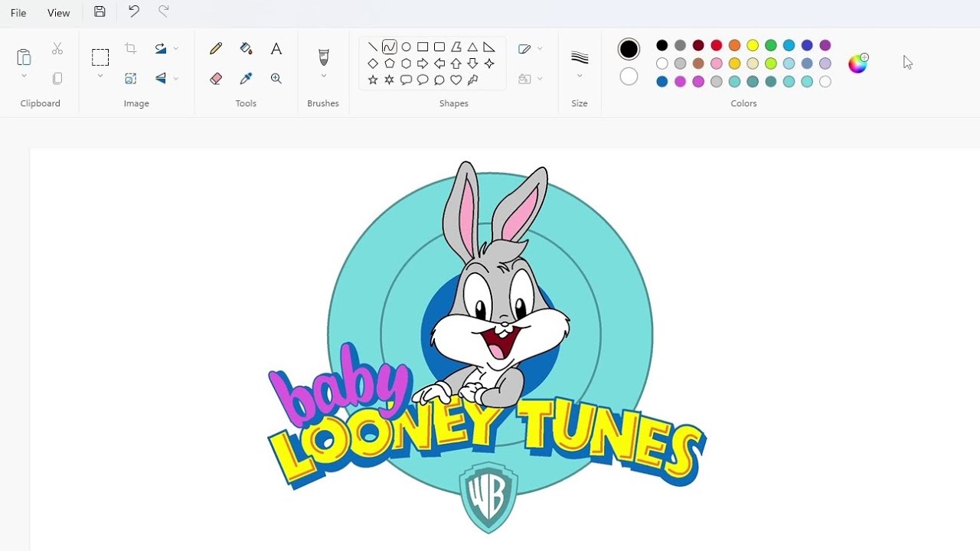Select the black Color 1 circle
This screenshot has height=551, width=980.
pyautogui.click(x=629, y=49)
